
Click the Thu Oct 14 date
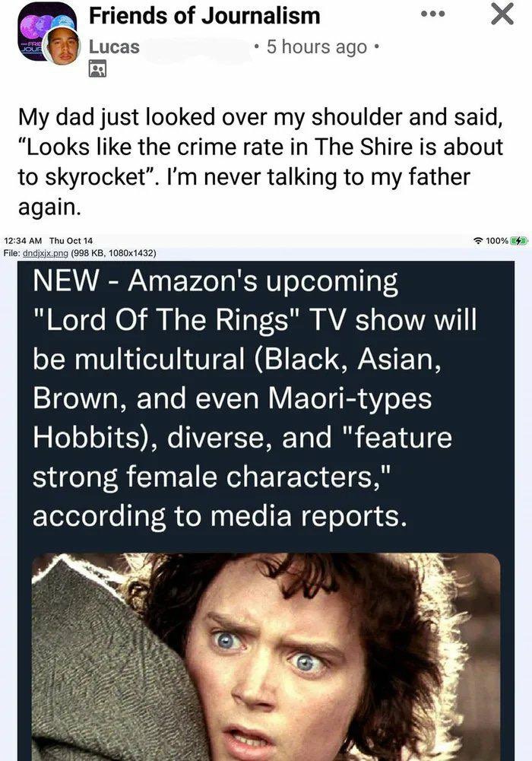71,241
